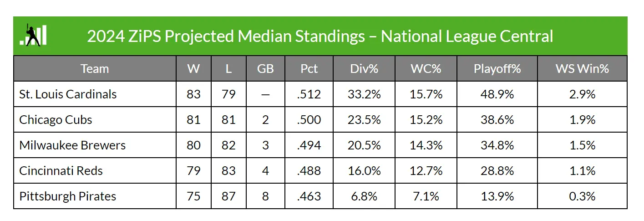Select the St. Louis Cardinals team name
Screen dimensions: 644x221
pos(68,94)
